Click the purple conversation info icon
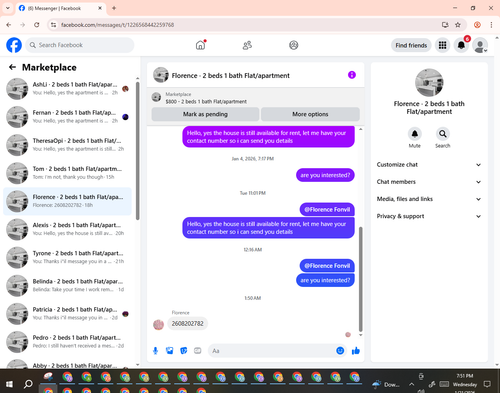The width and height of the screenshot is (500, 393). coord(352,75)
